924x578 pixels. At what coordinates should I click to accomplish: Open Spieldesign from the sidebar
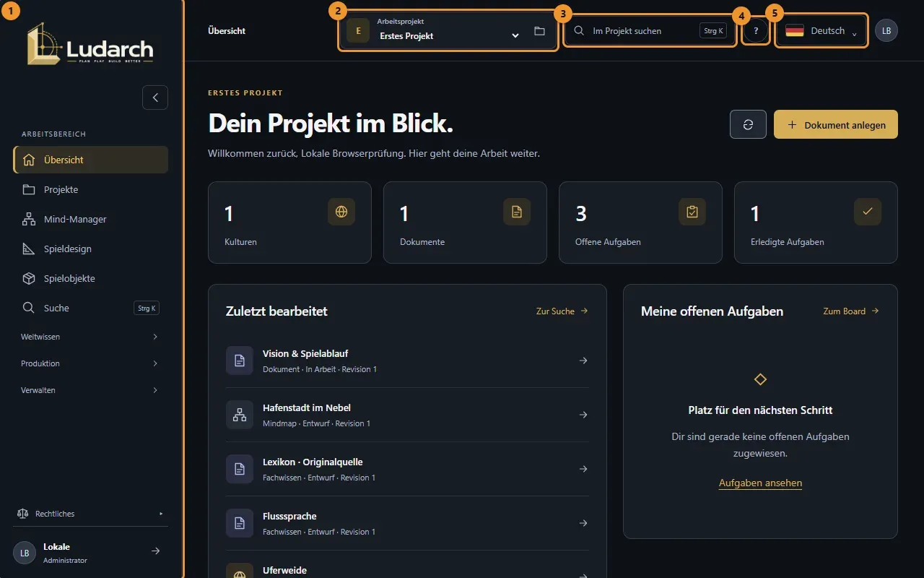click(x=90, y=249)
